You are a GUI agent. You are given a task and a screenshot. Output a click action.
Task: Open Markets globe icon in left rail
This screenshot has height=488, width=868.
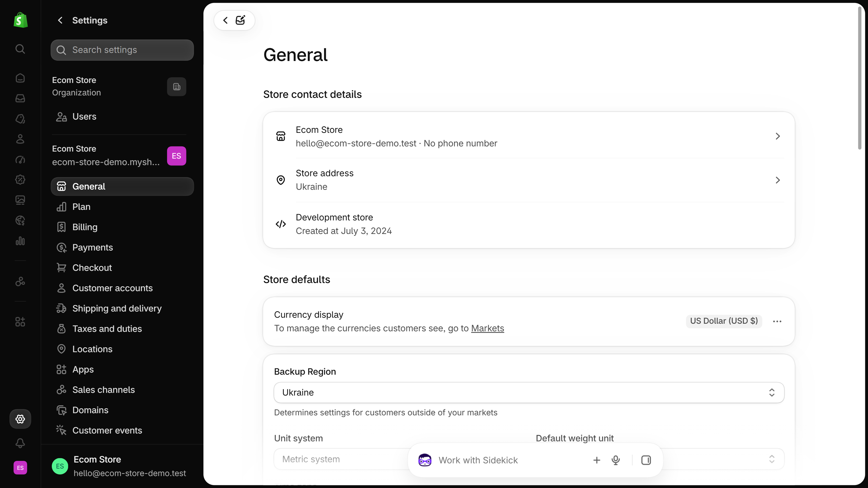(x=20, y=221)
